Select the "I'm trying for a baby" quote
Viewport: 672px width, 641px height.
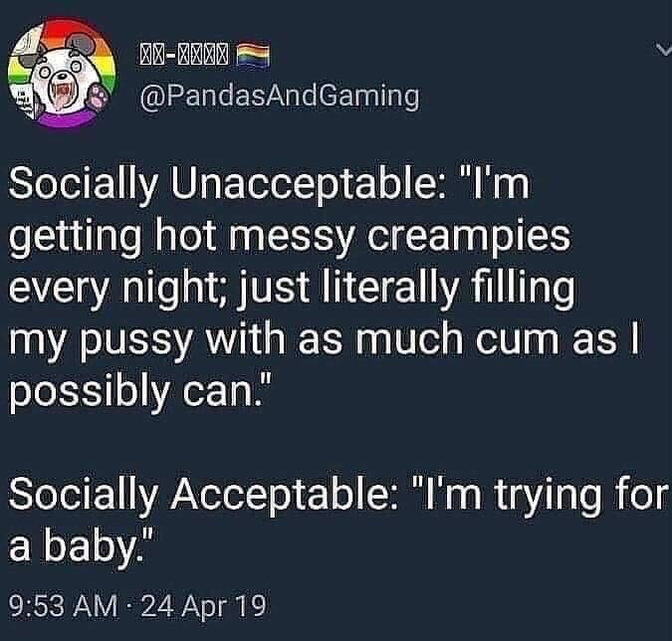[x=338, y=520]
